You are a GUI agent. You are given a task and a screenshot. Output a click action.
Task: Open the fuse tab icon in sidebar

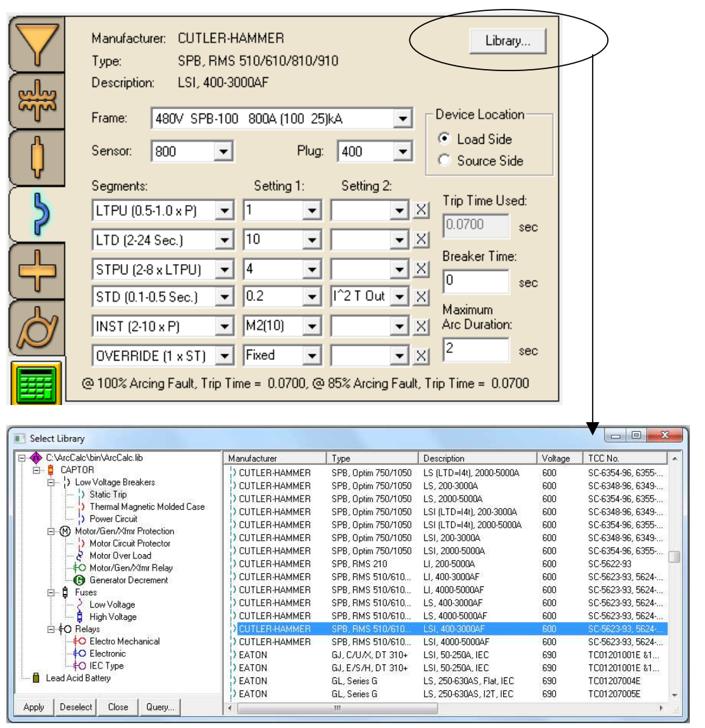tap(37, 157)
